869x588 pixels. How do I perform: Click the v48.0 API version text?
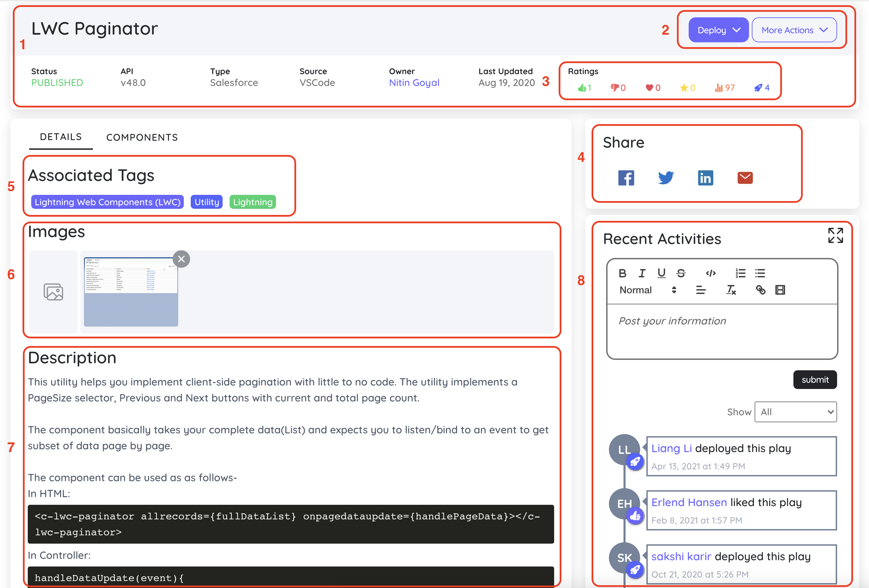133,83
